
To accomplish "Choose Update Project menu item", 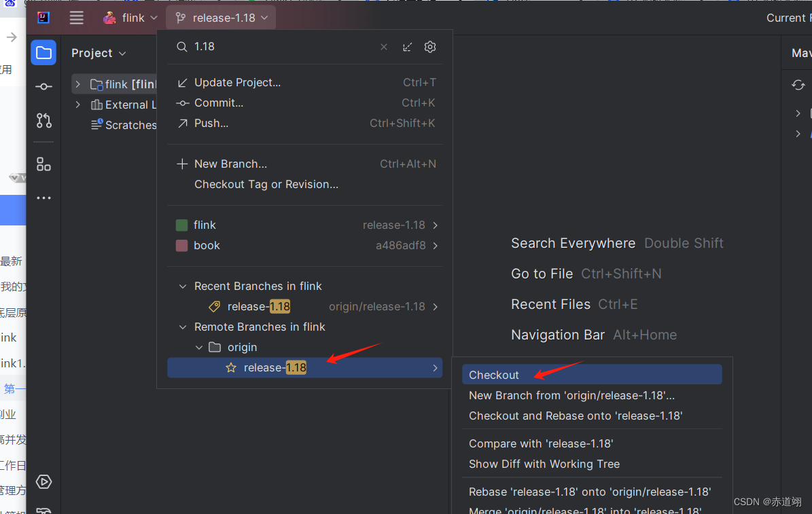I will 306,83.
